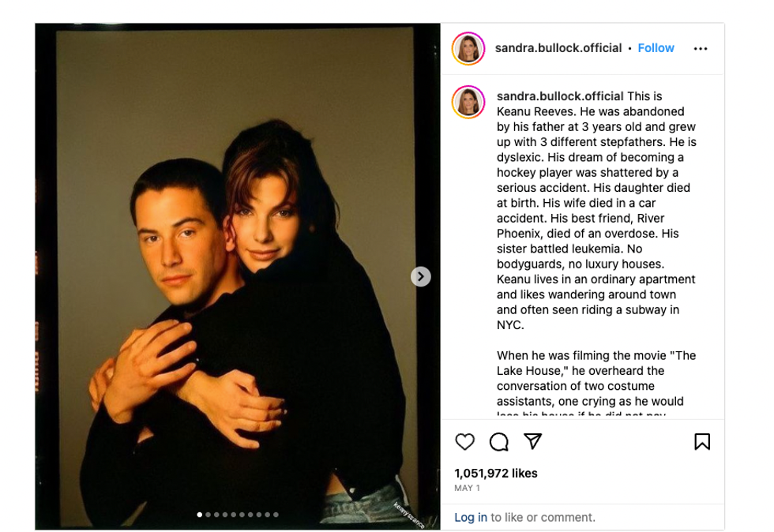Advance to the next photo with the carousel arrow
Image resolution: width=774 pixels, height=532 pixels.
point(421,276)
